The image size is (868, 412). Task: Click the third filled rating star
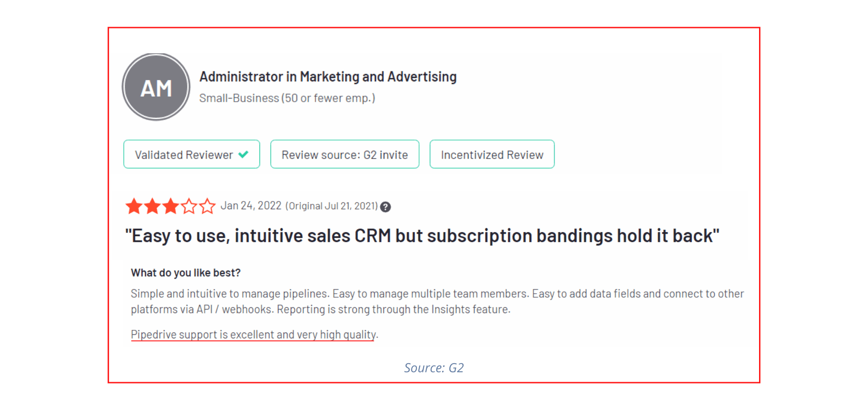(171, 206)
